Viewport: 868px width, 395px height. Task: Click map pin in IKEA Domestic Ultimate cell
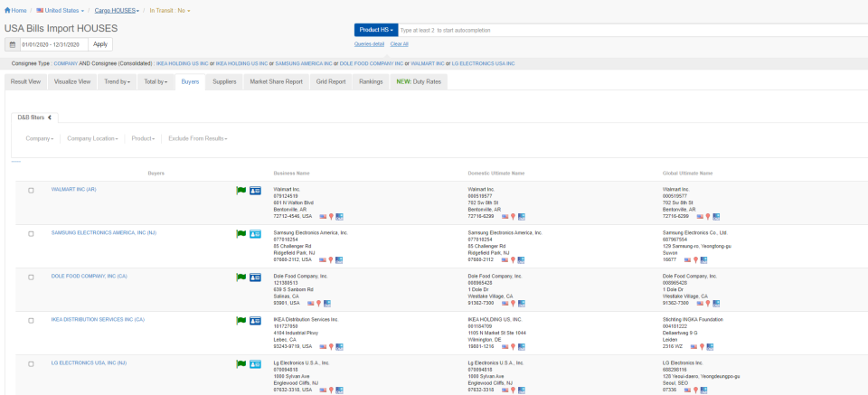[514, 347]
